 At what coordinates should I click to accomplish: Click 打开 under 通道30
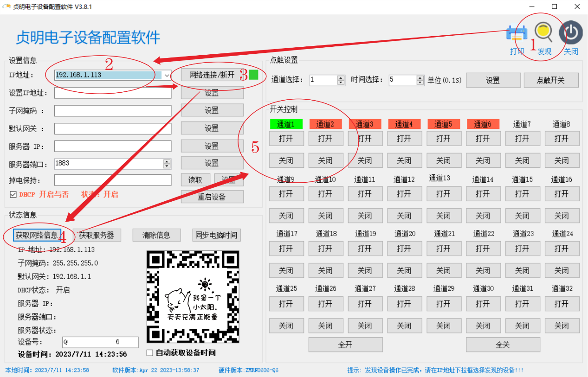point(483,304)
